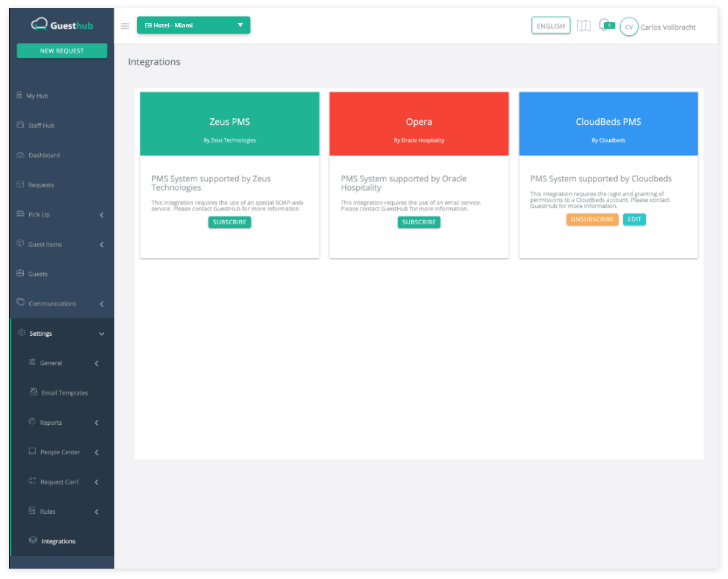Click the Request Conf. arrows icon

[x=32, y=481]
